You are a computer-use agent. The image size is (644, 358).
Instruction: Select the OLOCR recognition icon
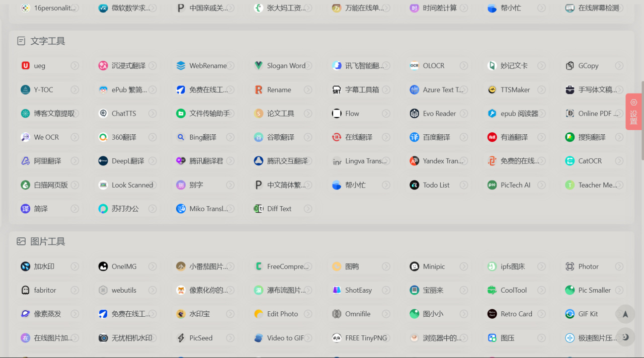pos(414,65)
